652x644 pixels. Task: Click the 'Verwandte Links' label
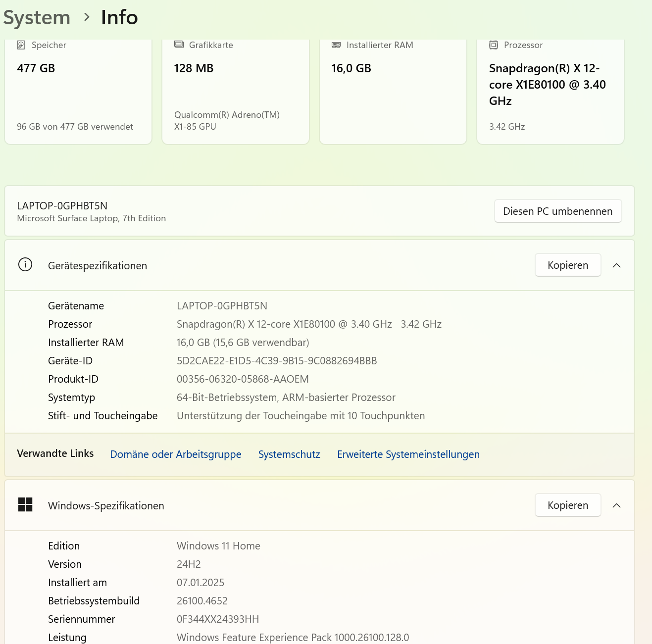point(55,453)
